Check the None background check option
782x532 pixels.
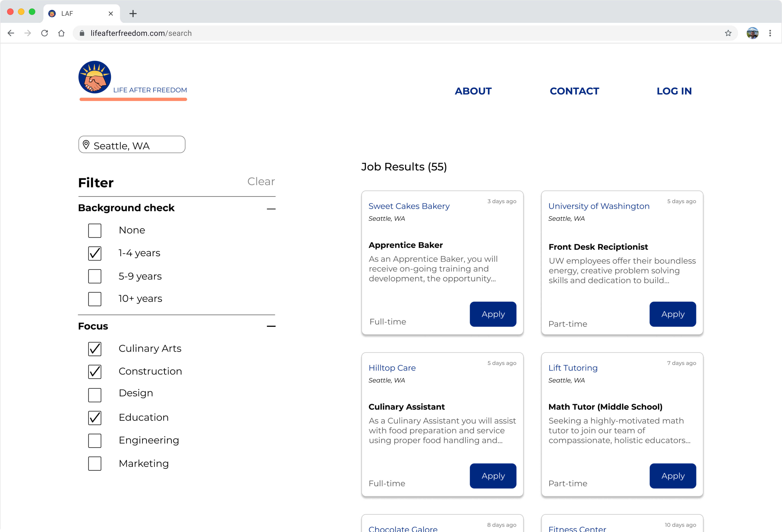click(94, 231)
